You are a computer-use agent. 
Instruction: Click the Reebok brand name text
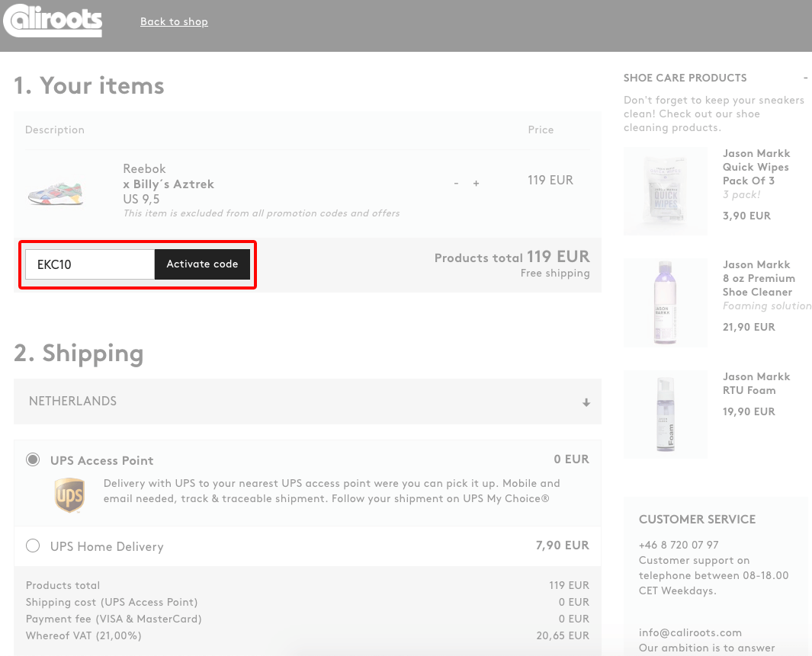[144, 168]
